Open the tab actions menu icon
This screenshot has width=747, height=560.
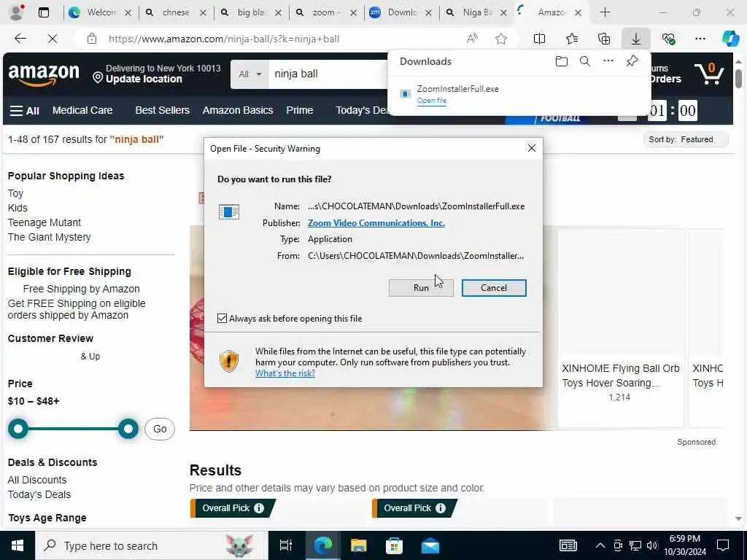coord(43,12)
